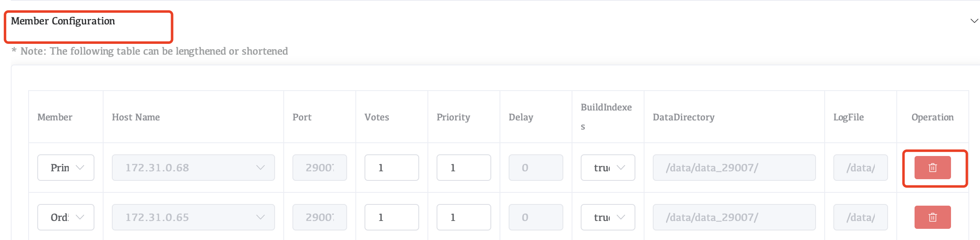Image resolution: width=980 pixels, height=240 pixels.
Task: Delete the 172.31.0.65 member row
Action: tap(932, 217)
